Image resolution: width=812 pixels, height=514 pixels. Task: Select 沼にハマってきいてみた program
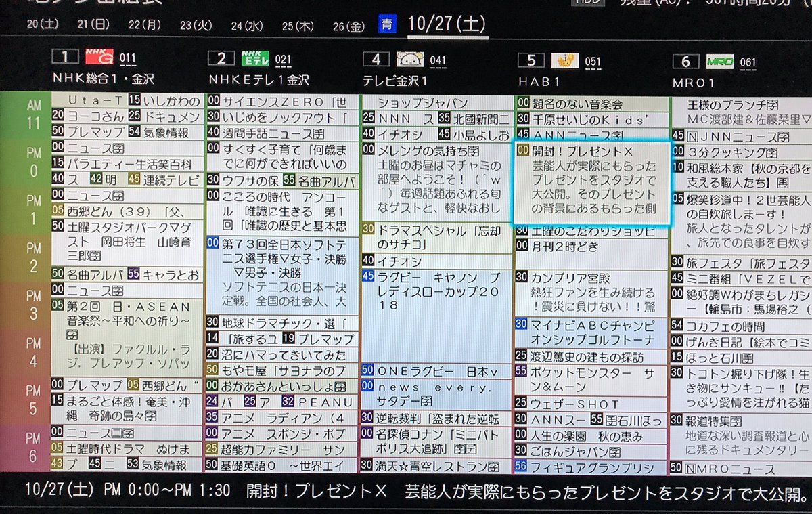pos(281,355)
